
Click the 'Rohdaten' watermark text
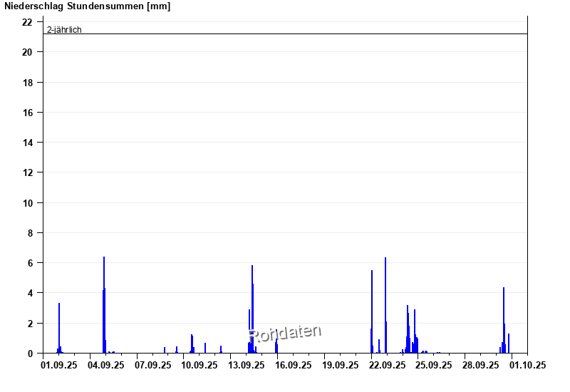(285, 333)
